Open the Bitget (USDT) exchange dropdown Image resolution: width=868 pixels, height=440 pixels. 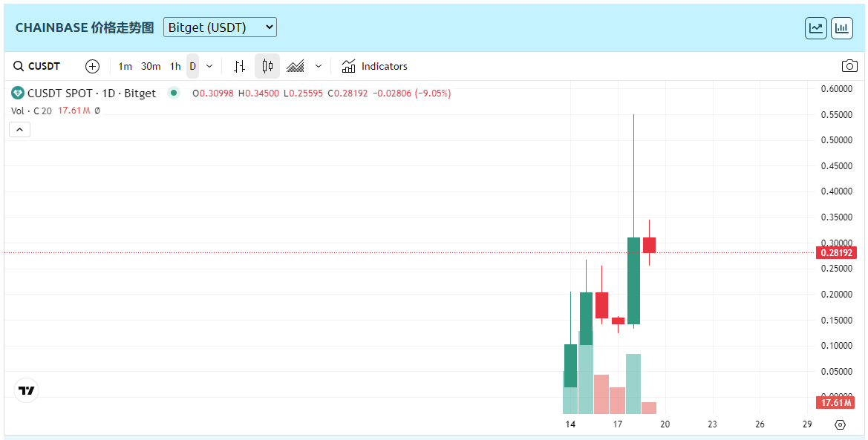(220, 27)
